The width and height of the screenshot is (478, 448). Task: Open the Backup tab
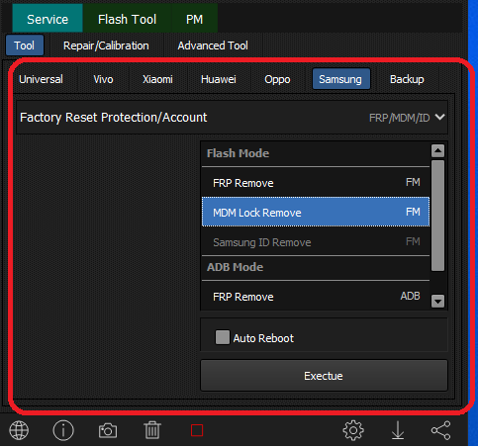click(x=407, y=79)
